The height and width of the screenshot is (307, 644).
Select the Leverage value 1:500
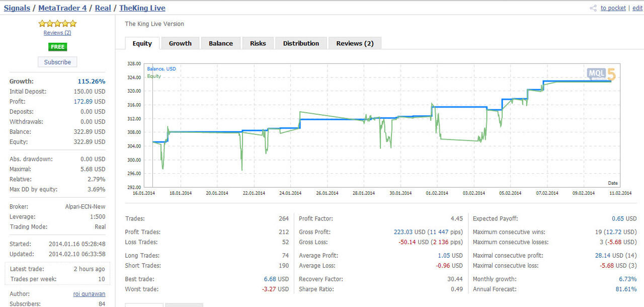click(x=98, y=216)
